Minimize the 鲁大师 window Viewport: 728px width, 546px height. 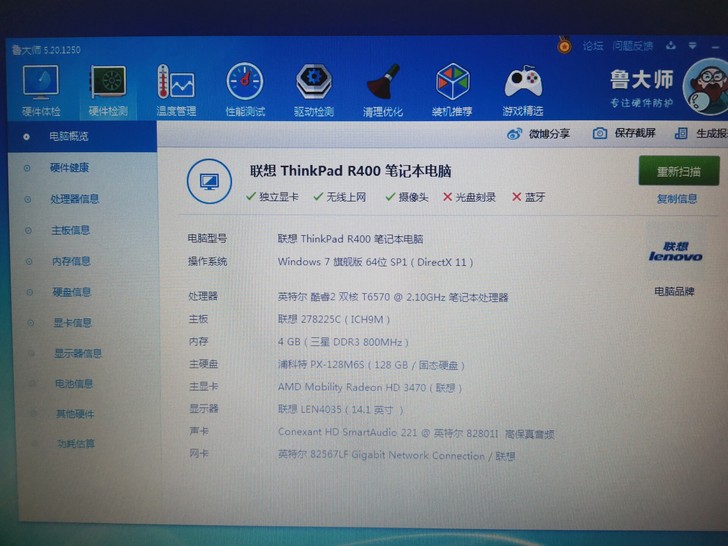(715, 46)
